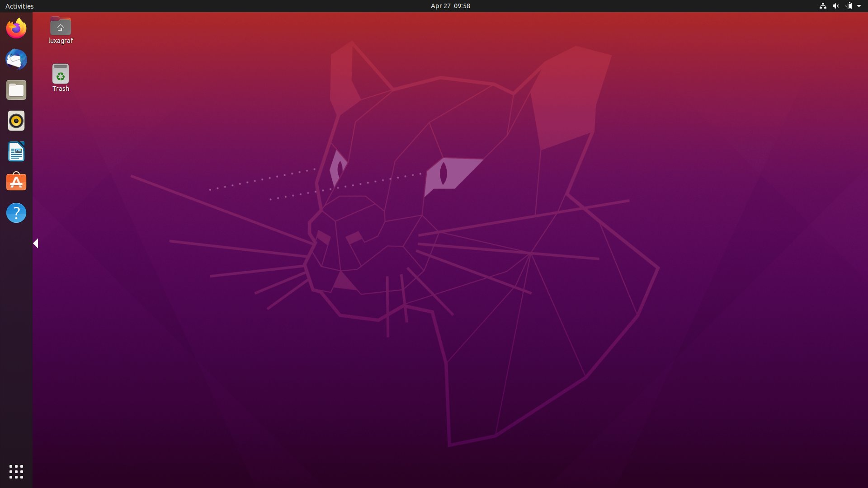Click the Activities menu item
Viewport: 868px width, 488px height.
(19, 6)
